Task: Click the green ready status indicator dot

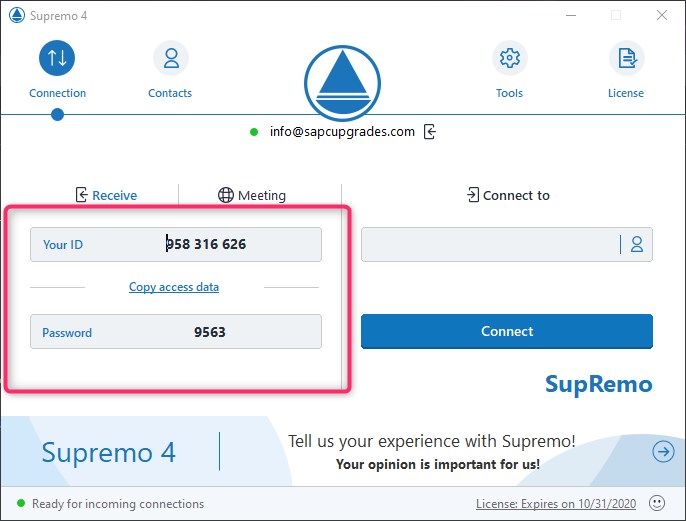Action: (21, 503)
